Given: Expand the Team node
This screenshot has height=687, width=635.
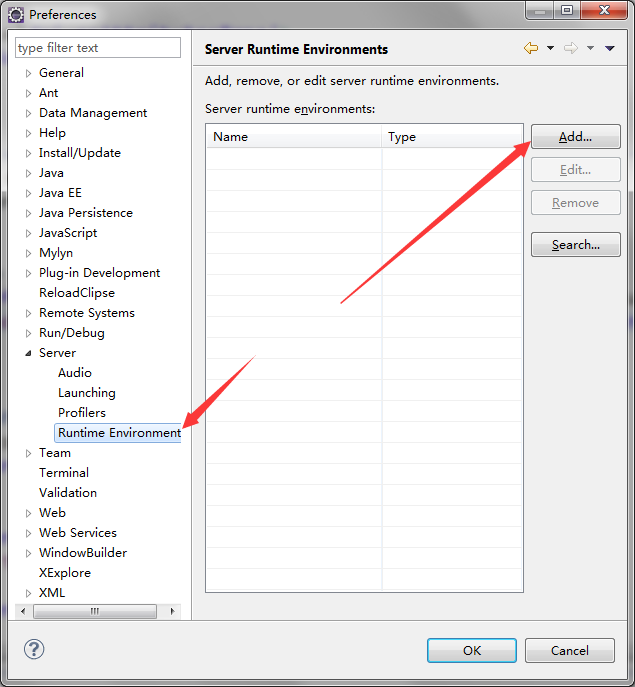Looking at the screenshot, I should pyautogui.click(x=28, y=453).
